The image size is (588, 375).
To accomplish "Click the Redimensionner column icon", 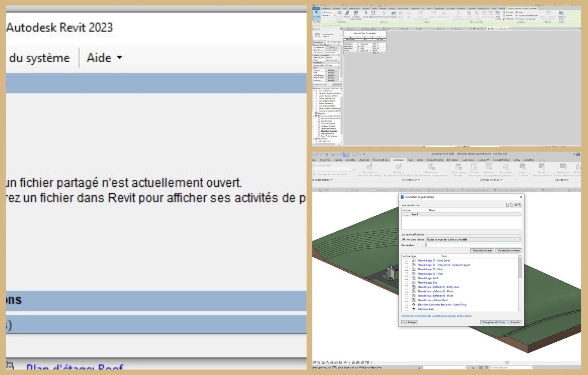I will tap(383, 14).
